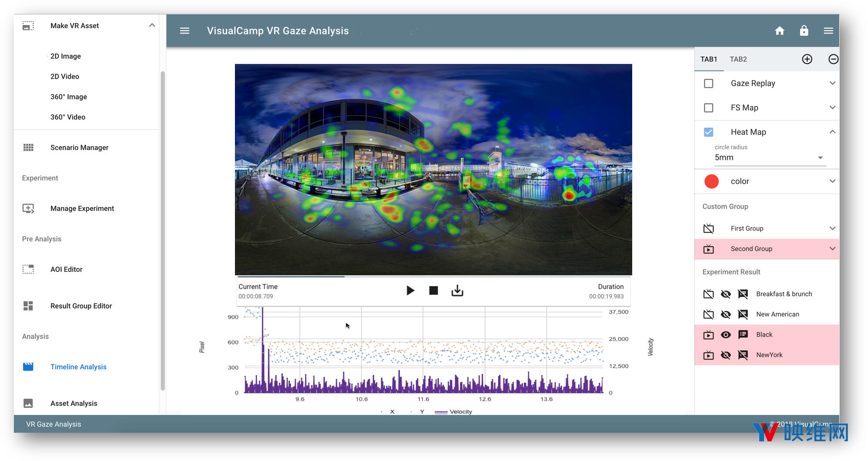Viewport: 868px width, 461px height.
Task: Download the gaze video recording
Action: tap(457, 291)
